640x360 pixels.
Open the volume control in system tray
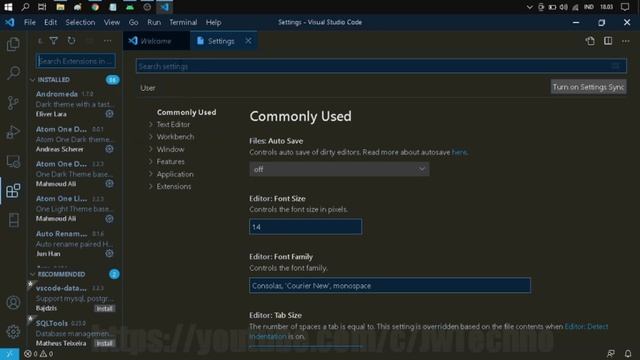[564, 7]
